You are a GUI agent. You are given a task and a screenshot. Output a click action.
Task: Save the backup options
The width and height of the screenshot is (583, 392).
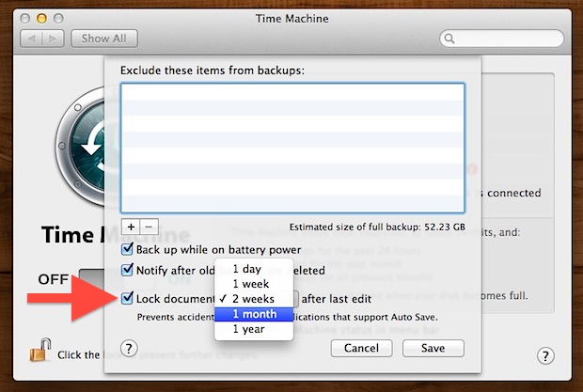[433, 348]
